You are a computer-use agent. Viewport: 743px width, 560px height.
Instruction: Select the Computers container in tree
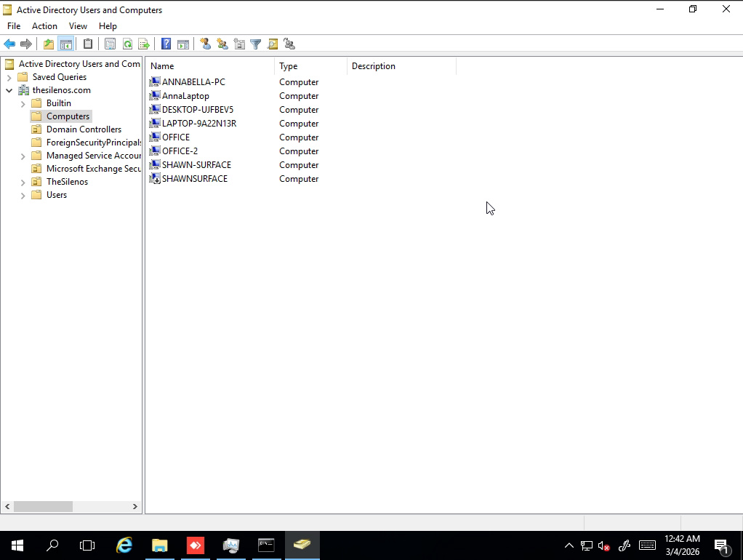(68, 116)
